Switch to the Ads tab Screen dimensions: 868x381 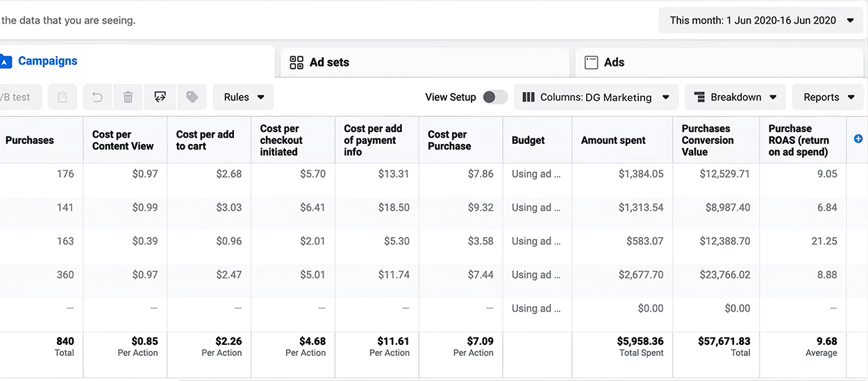point(614,63)
